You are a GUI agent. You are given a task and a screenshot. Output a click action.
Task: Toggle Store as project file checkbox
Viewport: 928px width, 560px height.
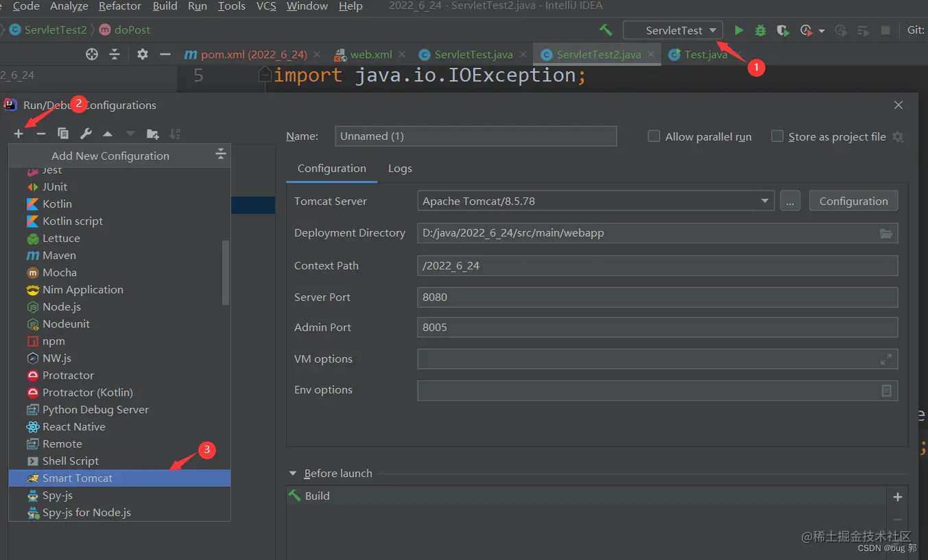[777, 136]
